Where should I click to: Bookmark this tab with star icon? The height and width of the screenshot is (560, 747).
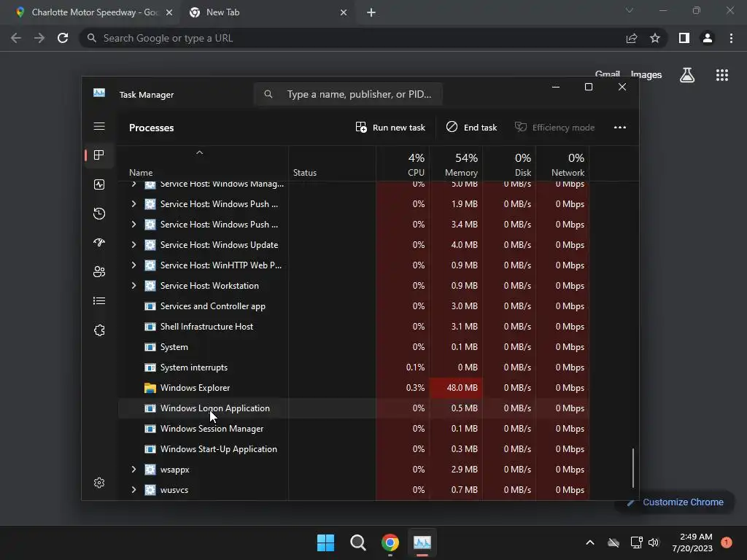point(655,38)
